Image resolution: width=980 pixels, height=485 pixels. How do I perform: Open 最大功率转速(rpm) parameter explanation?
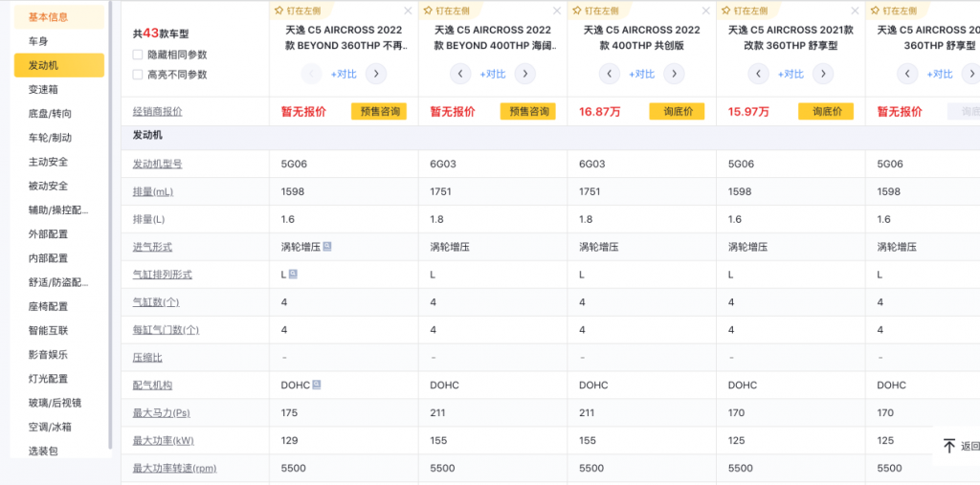click(174, 468)
